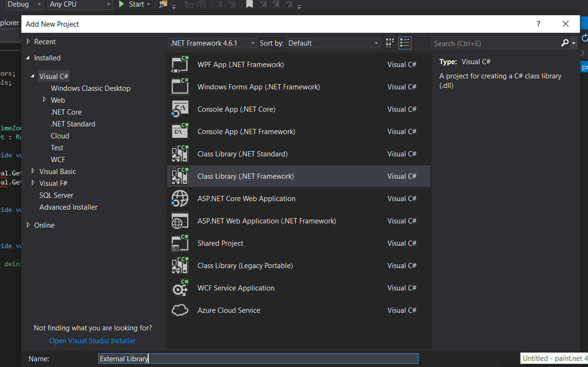588x367 pixels.
Task: Collapse the Visual C# node
Action: (x=33, y=76)
